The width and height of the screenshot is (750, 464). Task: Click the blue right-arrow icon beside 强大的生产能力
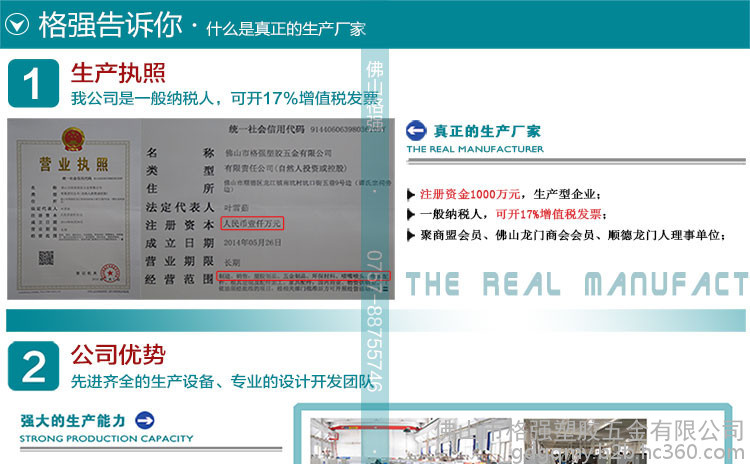click(145, 420)
